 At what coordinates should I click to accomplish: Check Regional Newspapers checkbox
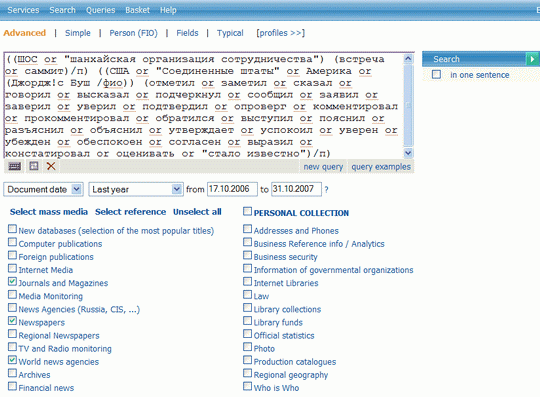click(12, 334)
